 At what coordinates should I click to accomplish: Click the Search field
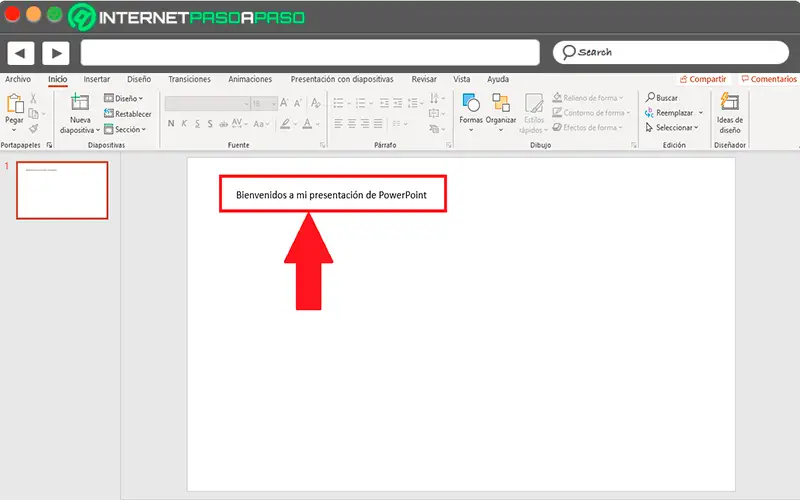pyautogui.click(x=671, y=52)
